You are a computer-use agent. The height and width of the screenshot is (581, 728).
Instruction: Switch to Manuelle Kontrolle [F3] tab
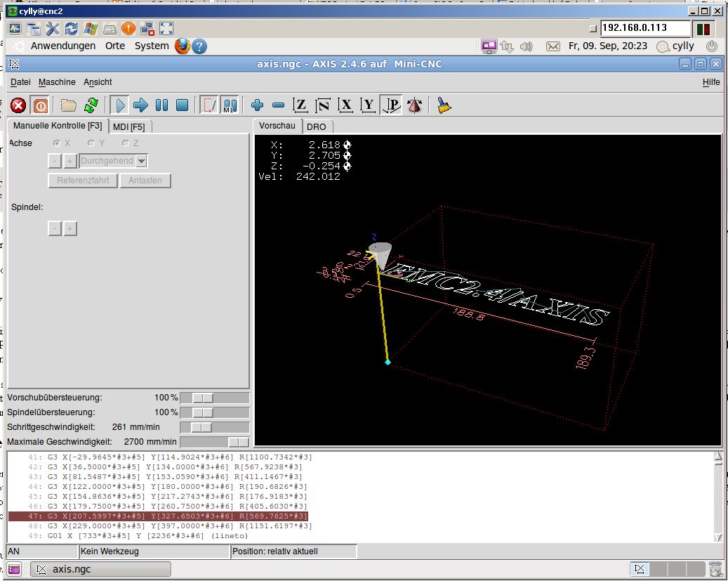point(58,126)
